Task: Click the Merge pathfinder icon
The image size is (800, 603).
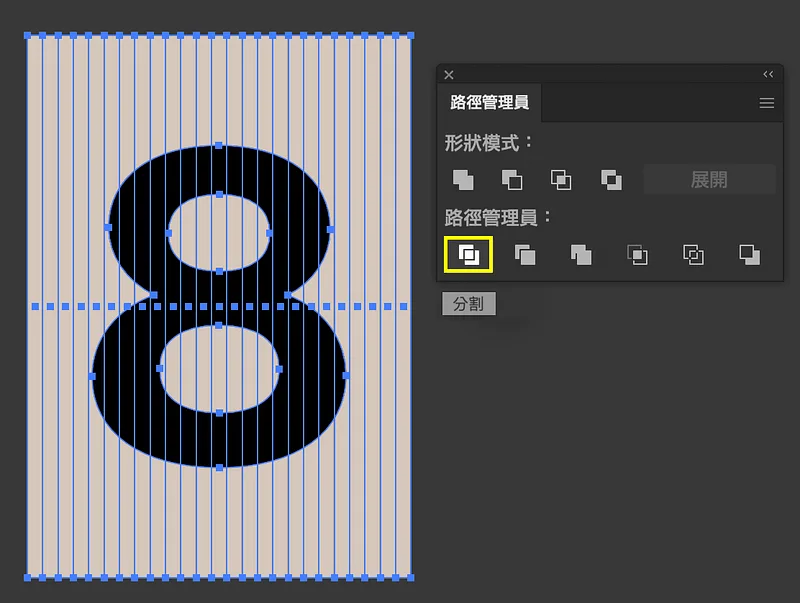Action: [x=581, y=255]
